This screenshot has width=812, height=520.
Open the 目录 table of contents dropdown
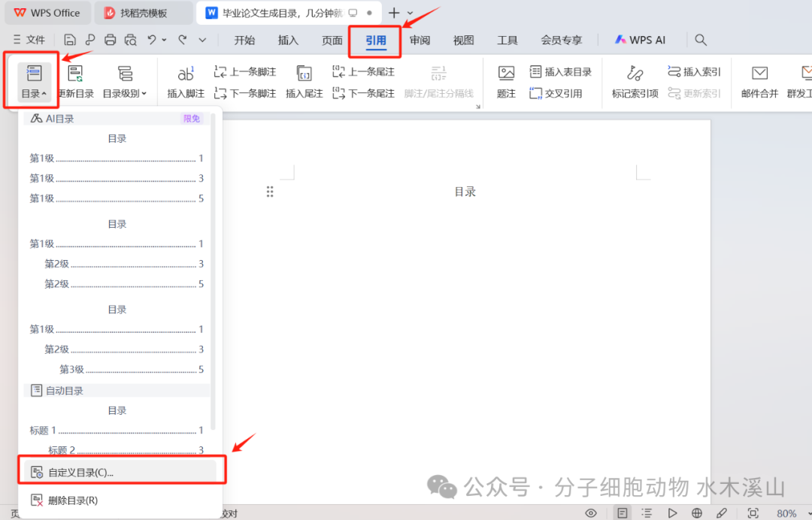[x=34, y=81]
